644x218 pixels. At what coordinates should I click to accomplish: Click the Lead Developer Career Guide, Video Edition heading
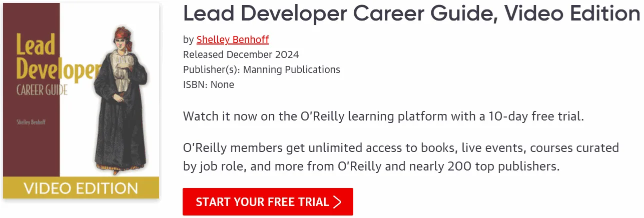(411, 14)
